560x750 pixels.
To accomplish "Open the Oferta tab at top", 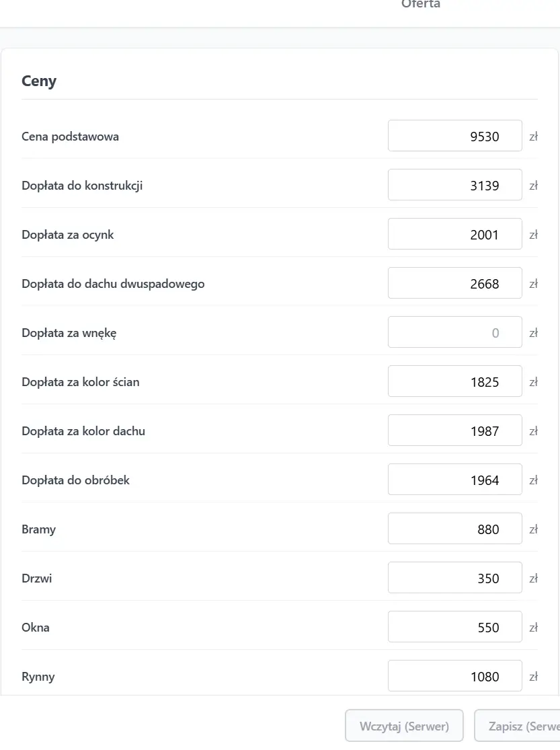I will (x=420, y=4).
